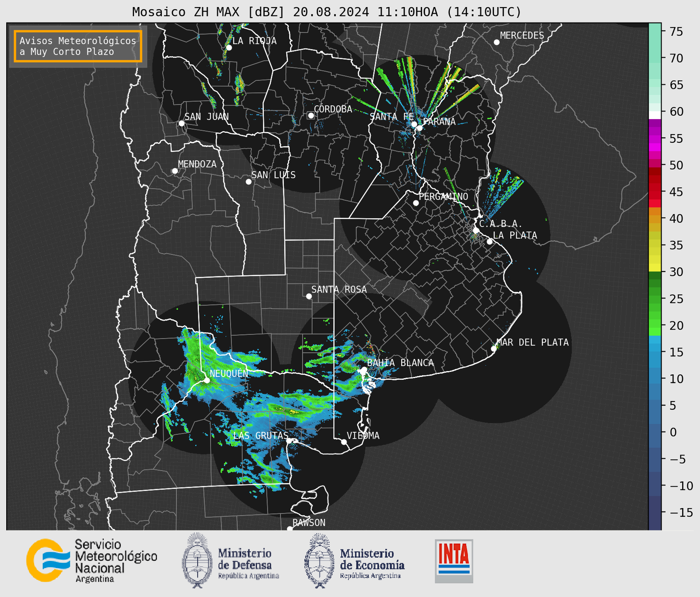Click the -15 dBZ scale label
The image size is (700, 597).
(x=681, y=512)
